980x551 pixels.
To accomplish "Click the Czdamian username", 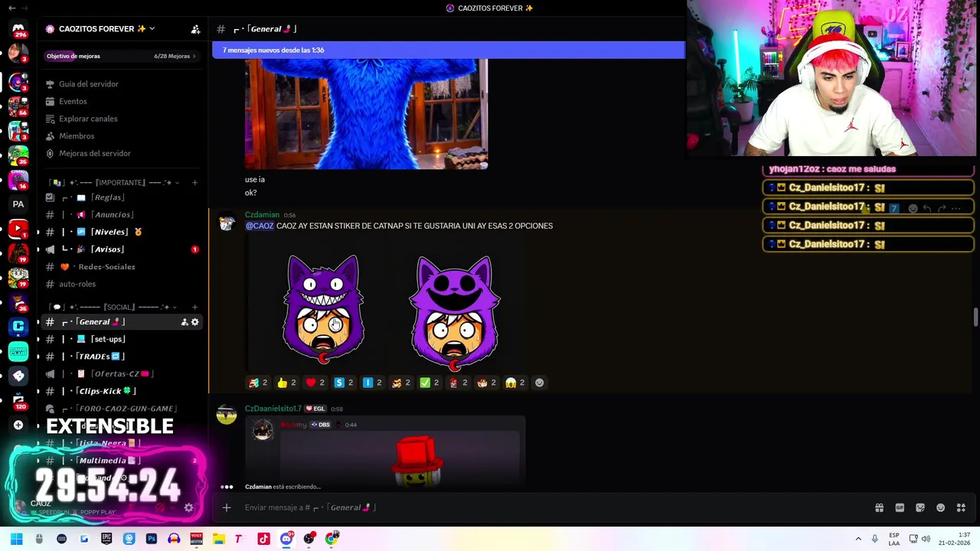I will coord(262,215).
